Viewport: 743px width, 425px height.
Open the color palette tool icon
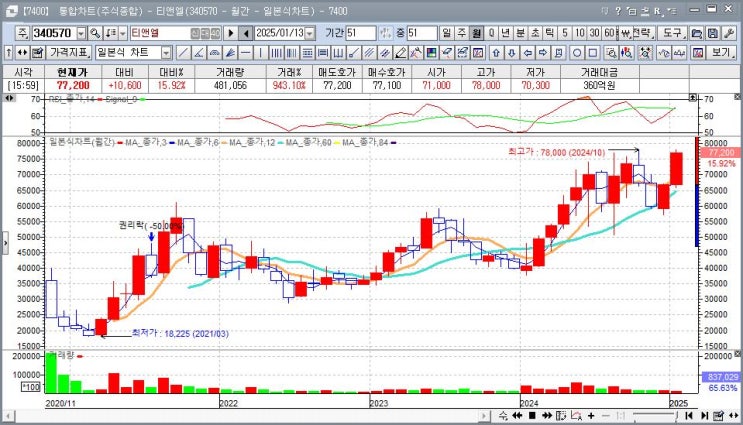pos(431,53)
